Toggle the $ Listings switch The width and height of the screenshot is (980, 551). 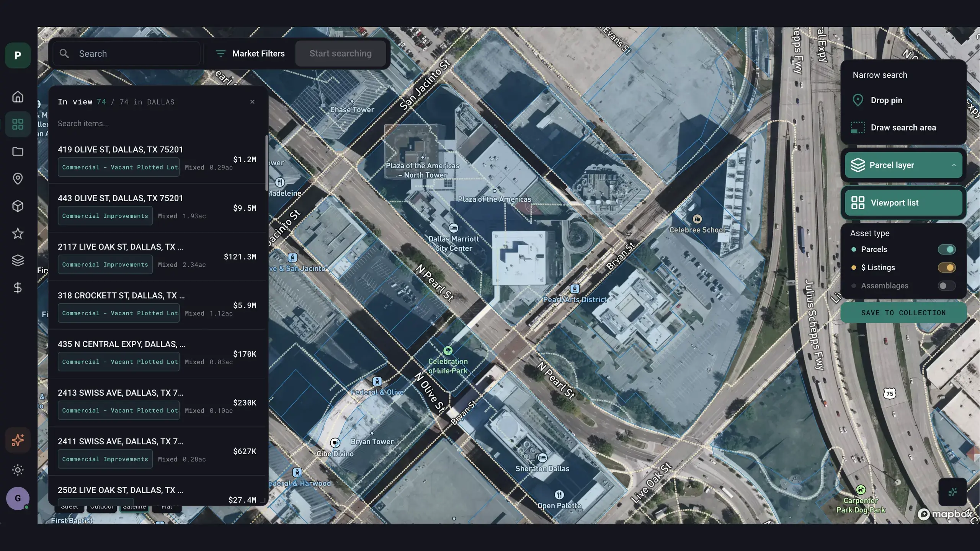pyautogui.click(x=947, y=267)
